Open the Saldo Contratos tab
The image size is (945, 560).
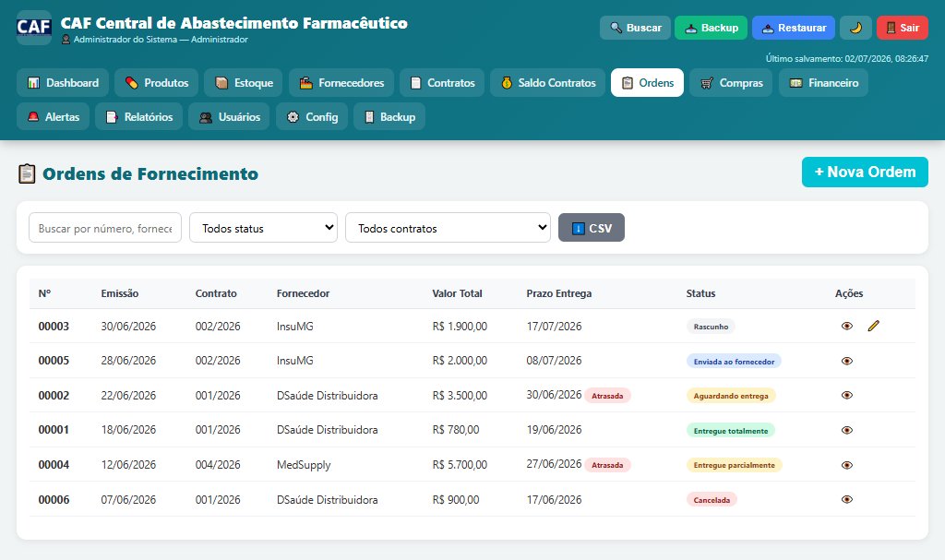[548, 83]
